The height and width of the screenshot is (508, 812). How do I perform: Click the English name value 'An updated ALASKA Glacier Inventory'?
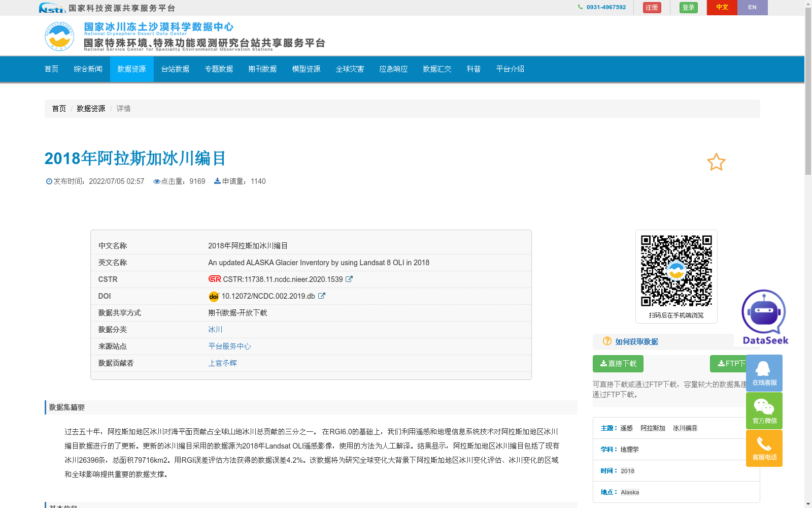tap(319, 262)
